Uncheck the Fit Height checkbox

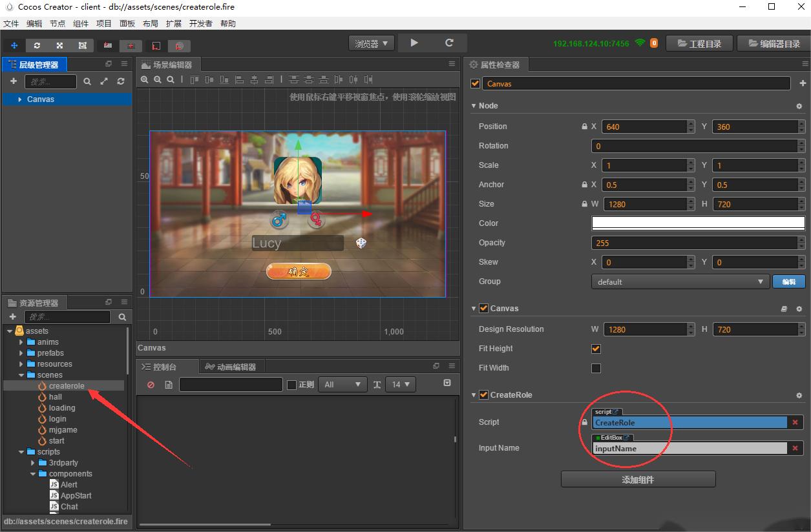tap(596, 349)
